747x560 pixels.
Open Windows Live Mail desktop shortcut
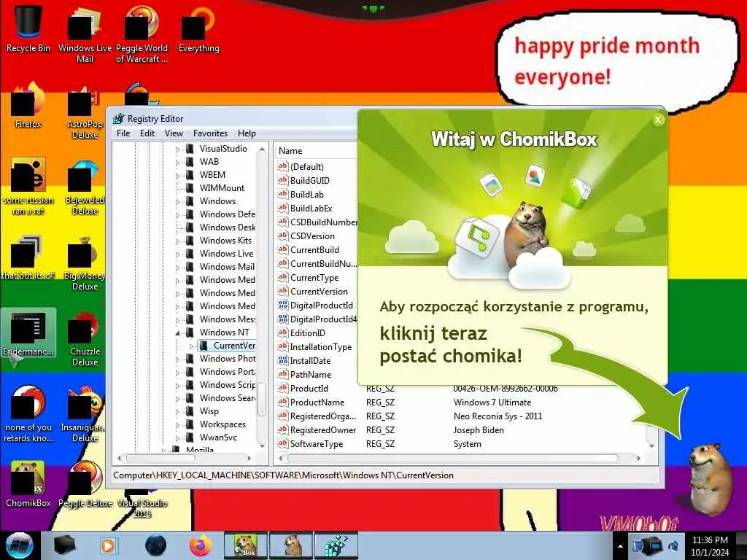click(x=85, y=34)
